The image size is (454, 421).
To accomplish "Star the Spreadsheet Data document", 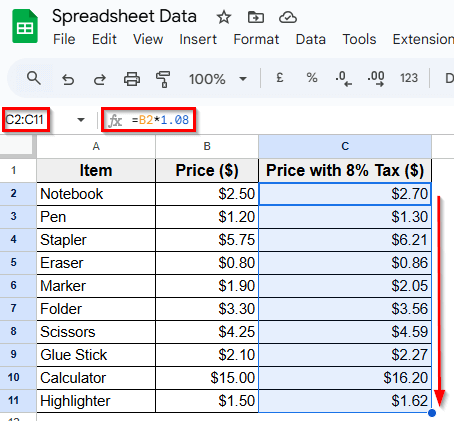I will (x=224, y=17).
